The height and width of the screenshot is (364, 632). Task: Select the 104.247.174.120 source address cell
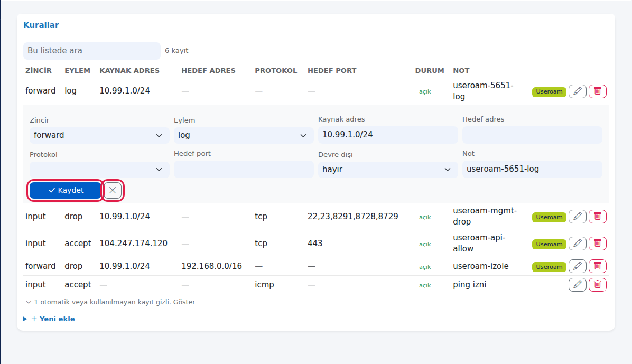point(133,244)
